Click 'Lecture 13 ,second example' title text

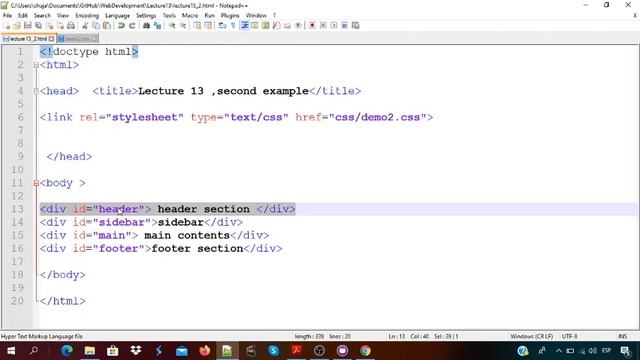pos(223,91)
